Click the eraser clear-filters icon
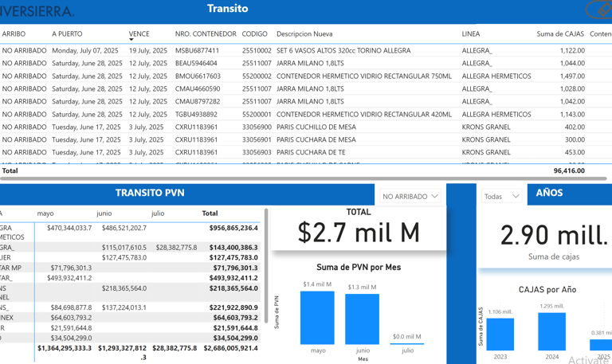This screenshot has width=612, height=364. pyautogui.click(x=603, y=9)
